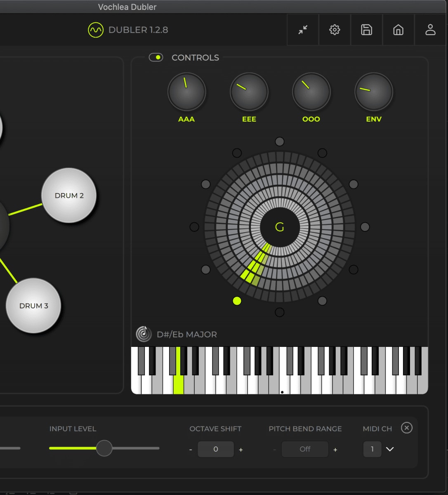Click the OCTAVE SHIFT value field showing 0

[216, 449]
